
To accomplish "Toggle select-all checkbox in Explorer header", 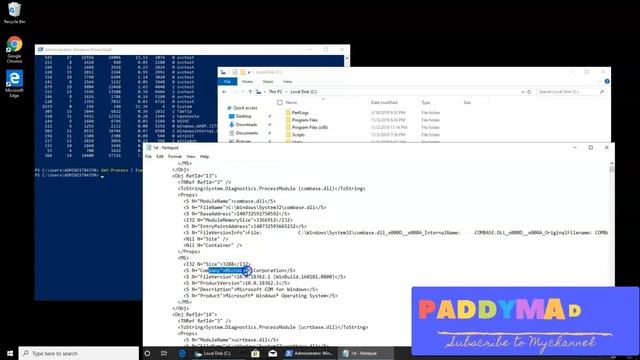I will [x=280, y=102].
